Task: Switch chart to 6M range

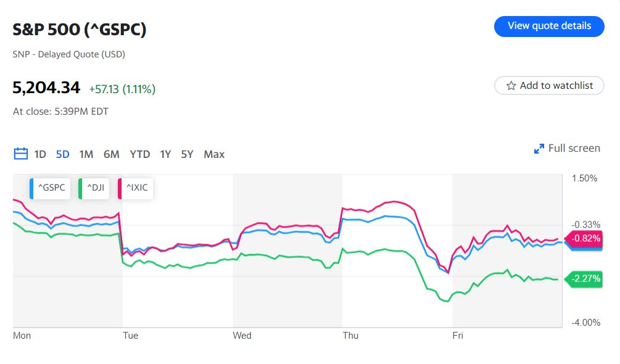Action: [x=112, y=154]
